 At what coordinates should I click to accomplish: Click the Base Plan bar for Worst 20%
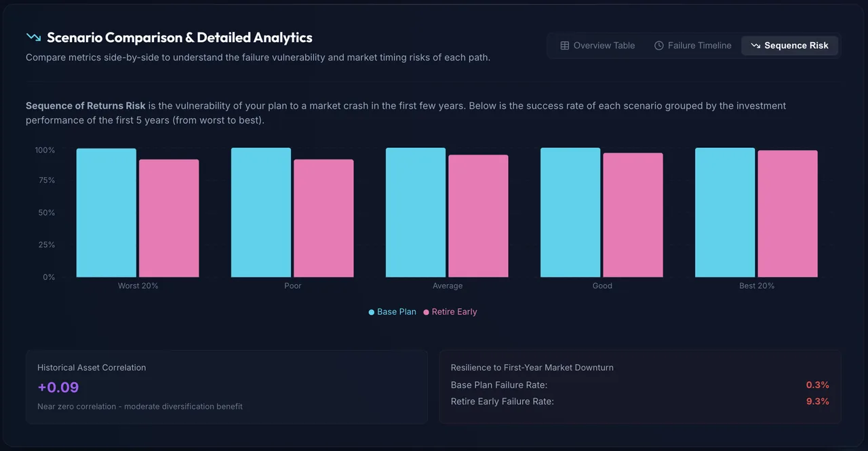(x=106, y=213)
